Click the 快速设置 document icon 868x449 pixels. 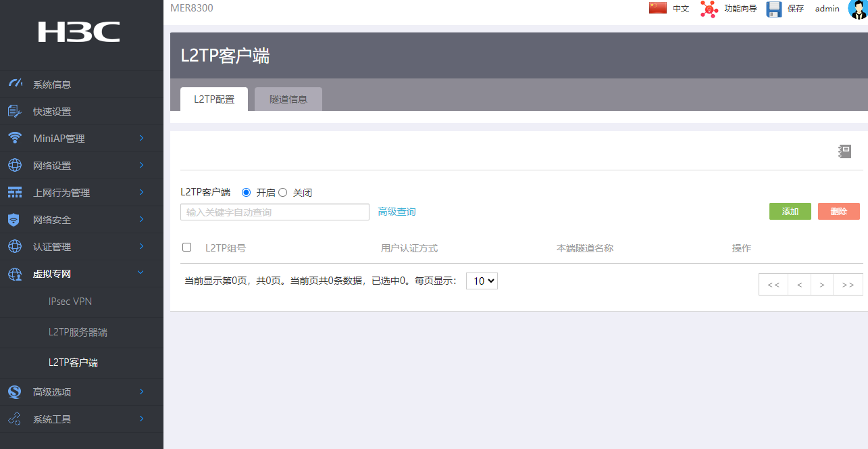coord(15,111)
